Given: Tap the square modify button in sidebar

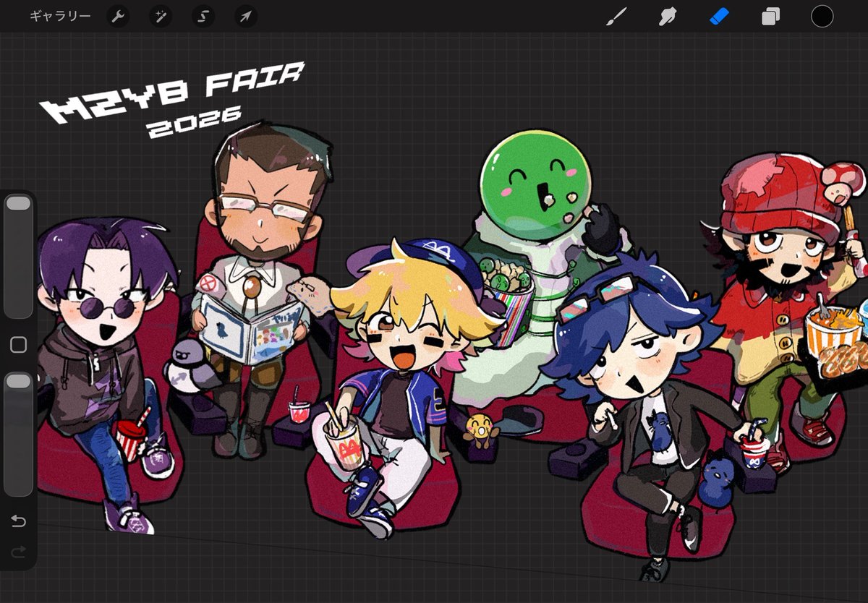Looking at the screenshot, I should pos(18,345).
